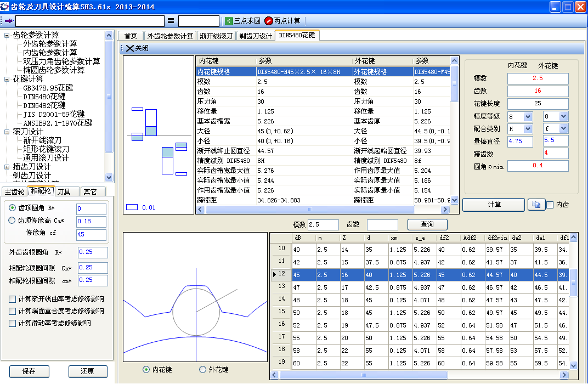The image size is (588, 384).
Task: Click the 跨齿数 input field
Action: pyautogui.click(x=556, y=153)
